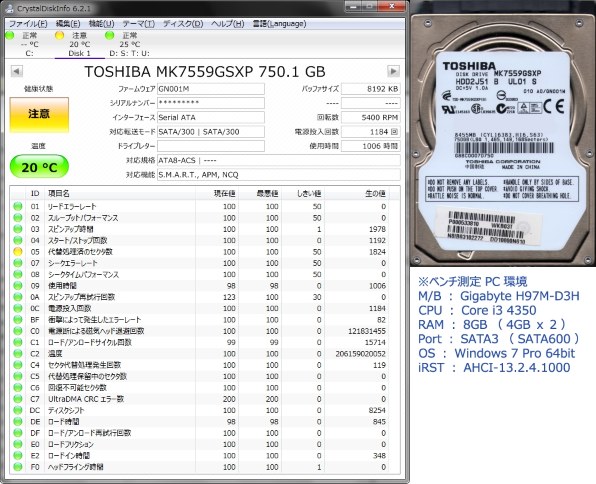Go to previous disk with left arrow

[17, 71]
